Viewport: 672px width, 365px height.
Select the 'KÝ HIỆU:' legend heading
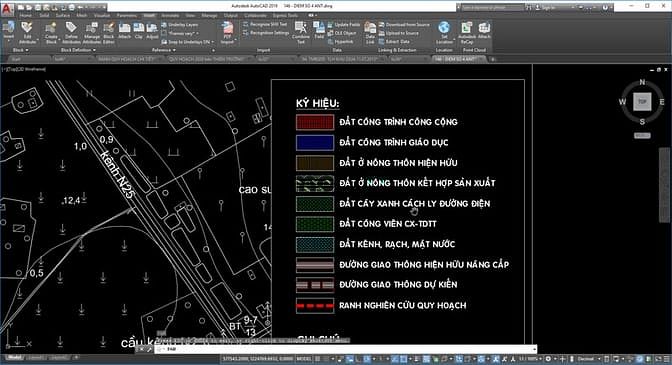(318, 104)
